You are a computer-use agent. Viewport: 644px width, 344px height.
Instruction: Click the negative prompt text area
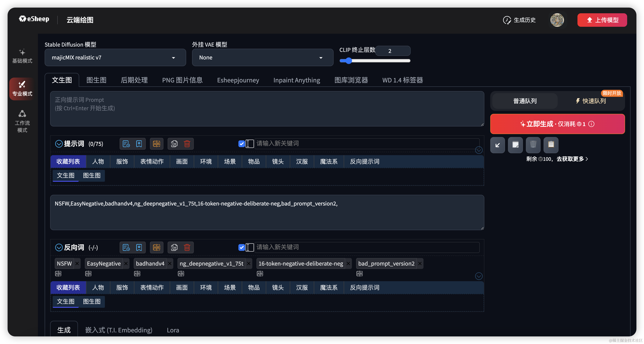(x=267, y=213)
